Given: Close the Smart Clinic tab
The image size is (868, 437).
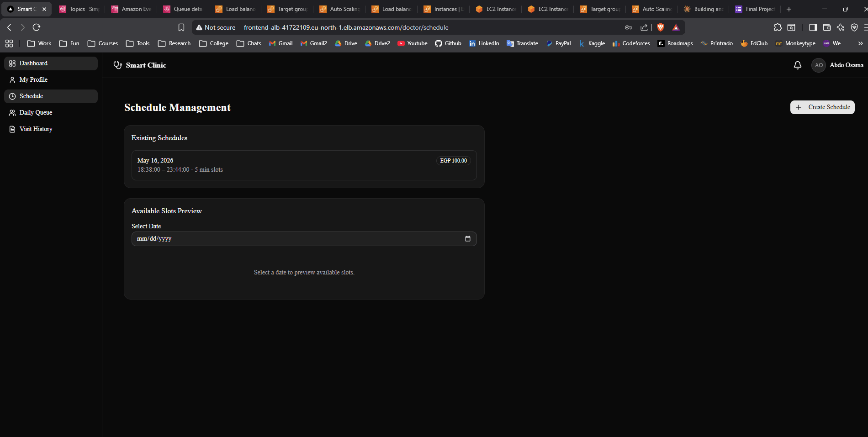Looking at the screenshot, I should (44, 9).
